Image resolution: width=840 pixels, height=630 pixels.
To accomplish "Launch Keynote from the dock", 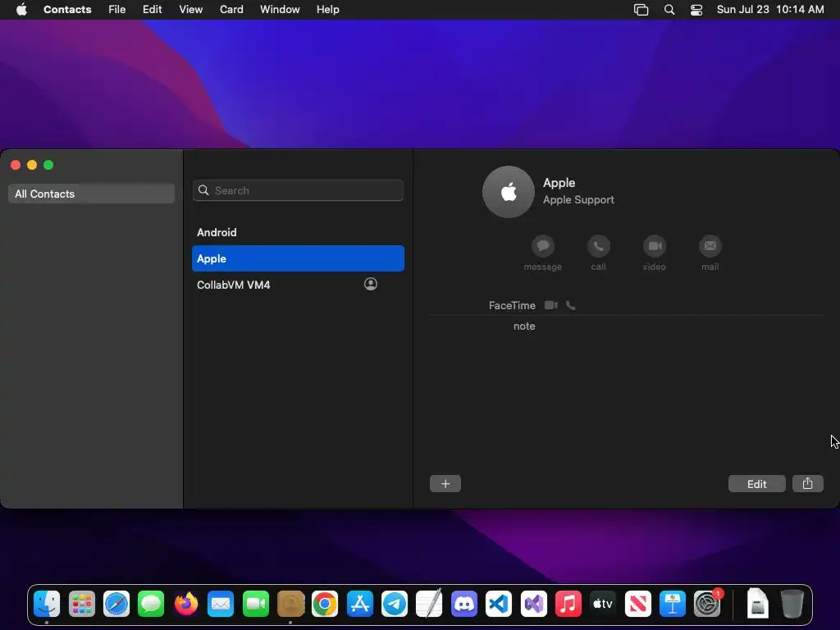I will click(x=673, y=604).
